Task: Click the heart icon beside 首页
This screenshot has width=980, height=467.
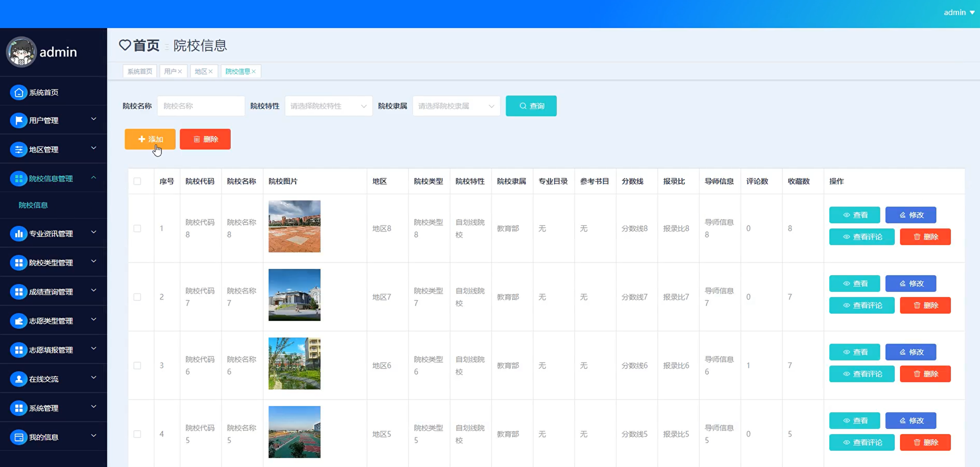Action: click(125, 45)
